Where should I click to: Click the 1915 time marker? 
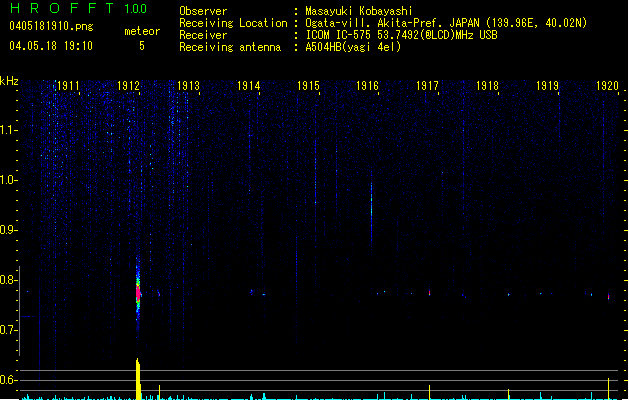[308, 86]
